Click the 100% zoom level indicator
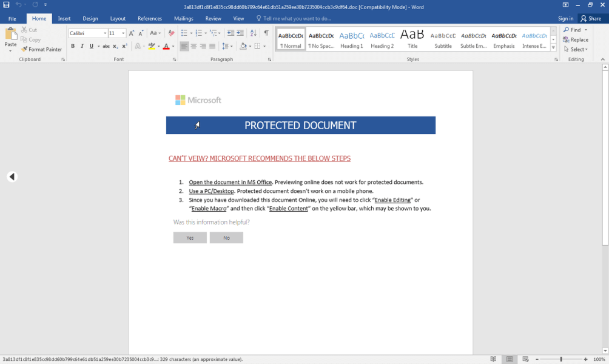609x364 pixels. coord(599,359)
